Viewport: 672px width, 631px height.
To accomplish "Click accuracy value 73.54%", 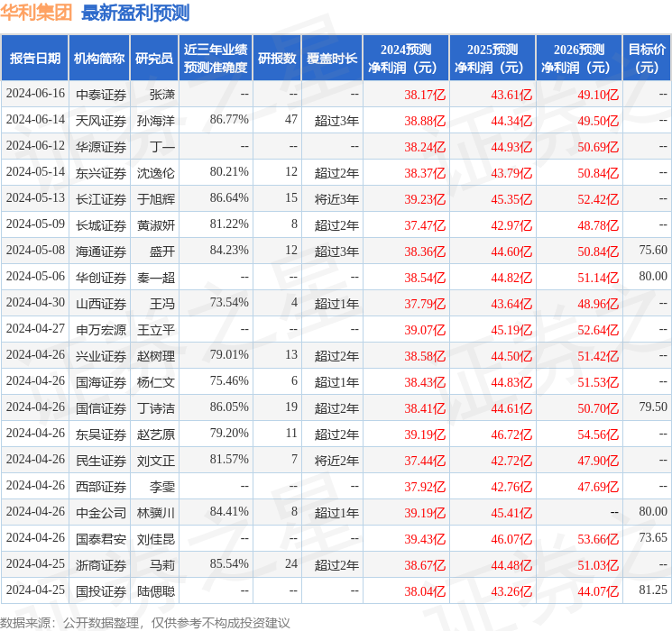I will [229, 303].
